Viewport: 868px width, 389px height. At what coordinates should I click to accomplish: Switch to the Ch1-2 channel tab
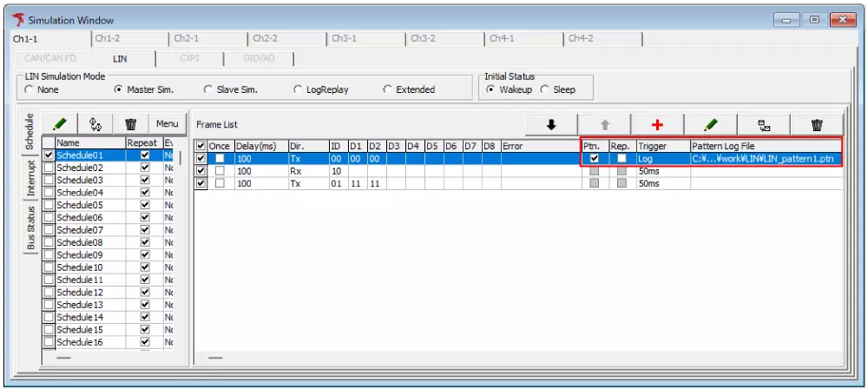108,38
